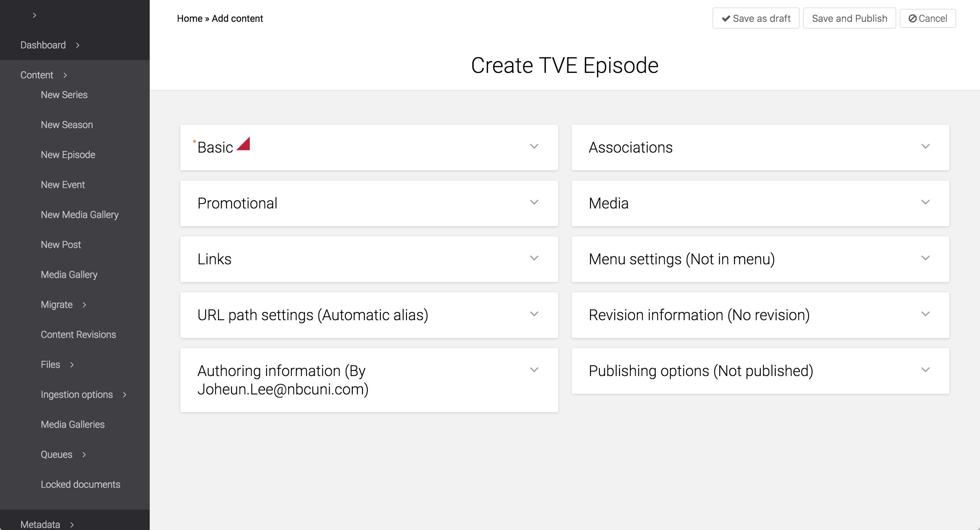Image resolution: width=980 pixels, height=530 pixels.
Task: Expand the Associations panel arrow
Action: (925, 146)
